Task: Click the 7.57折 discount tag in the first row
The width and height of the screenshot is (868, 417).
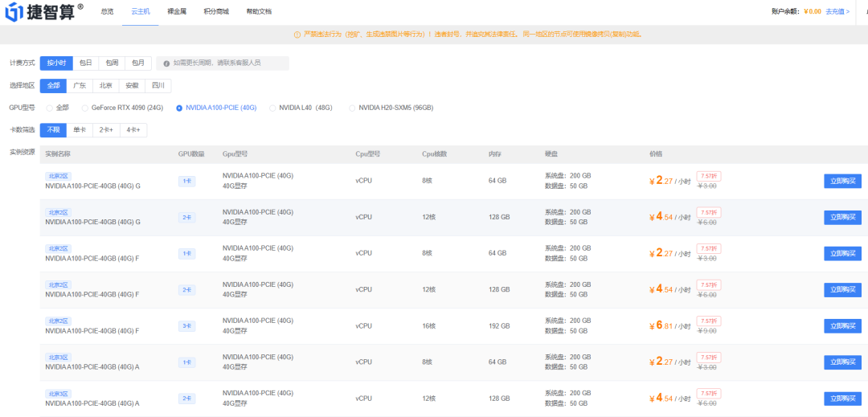Action: [x=708, y=175]
